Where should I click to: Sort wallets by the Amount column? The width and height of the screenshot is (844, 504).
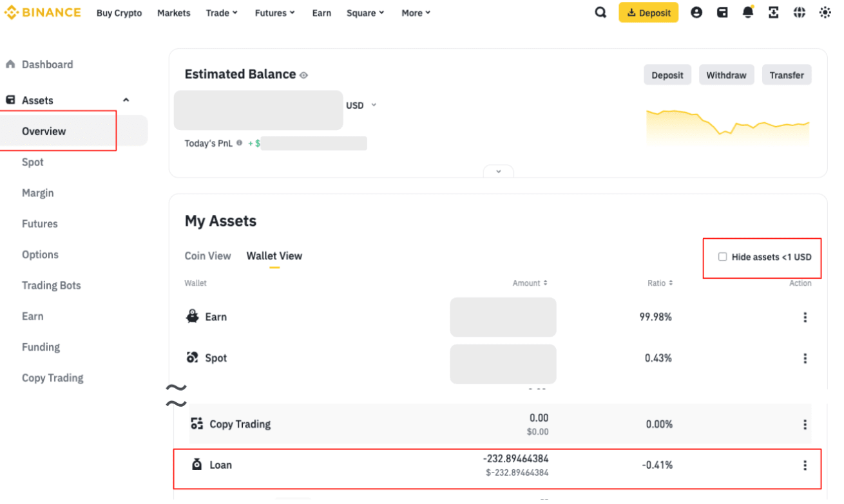point(530,283)
